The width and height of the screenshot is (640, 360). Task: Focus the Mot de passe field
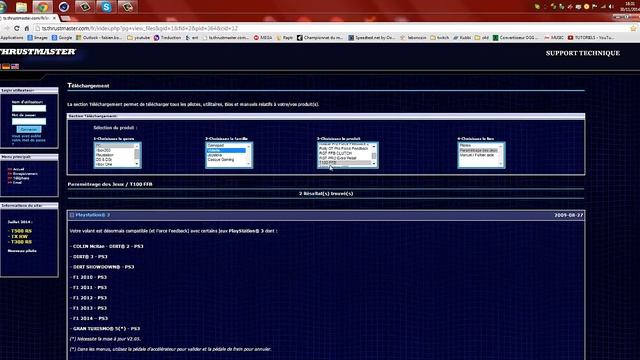click(x=29, y=121)
